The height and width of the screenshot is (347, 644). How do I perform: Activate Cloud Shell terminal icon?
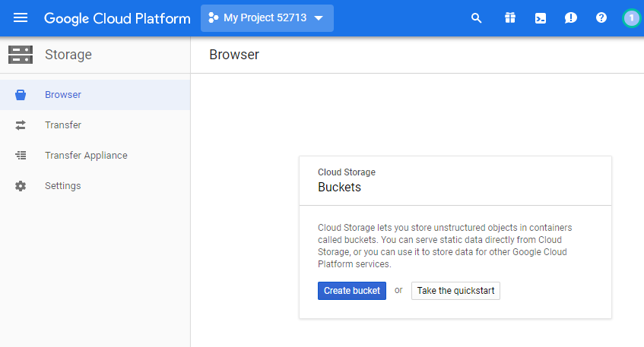(541, 18)
